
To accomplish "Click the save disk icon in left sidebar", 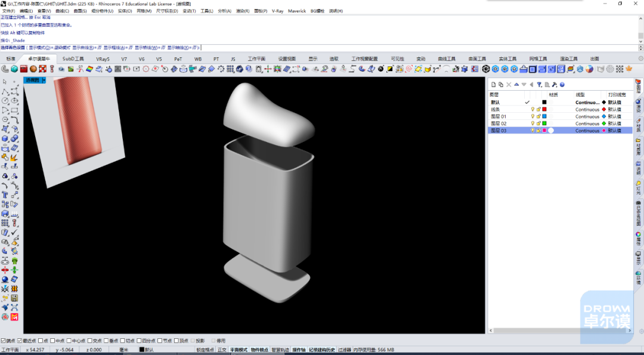I will tap(14, 298).
